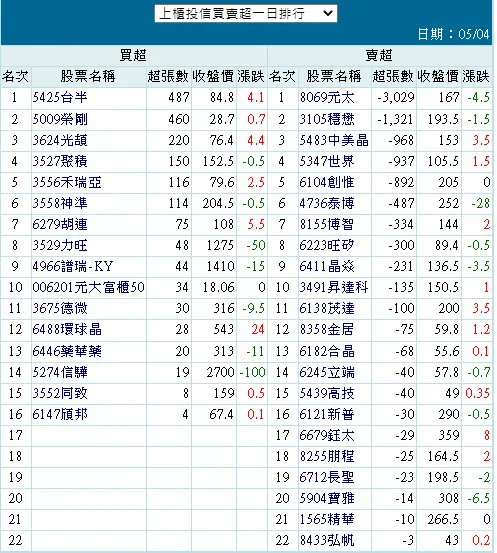This screenshot has height=553, width=497.
Task: Open sell-side stock 8069元太
Action: coord(327,98)
